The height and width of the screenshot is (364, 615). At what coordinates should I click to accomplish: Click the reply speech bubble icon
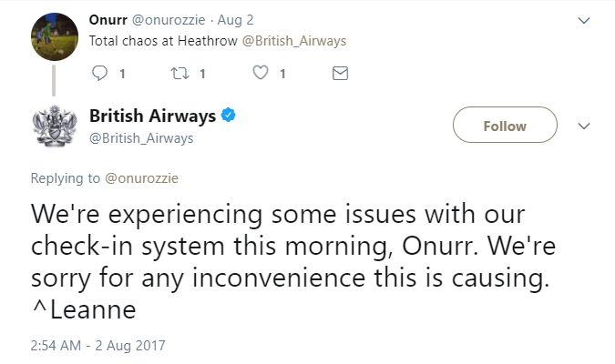point(101,74)
